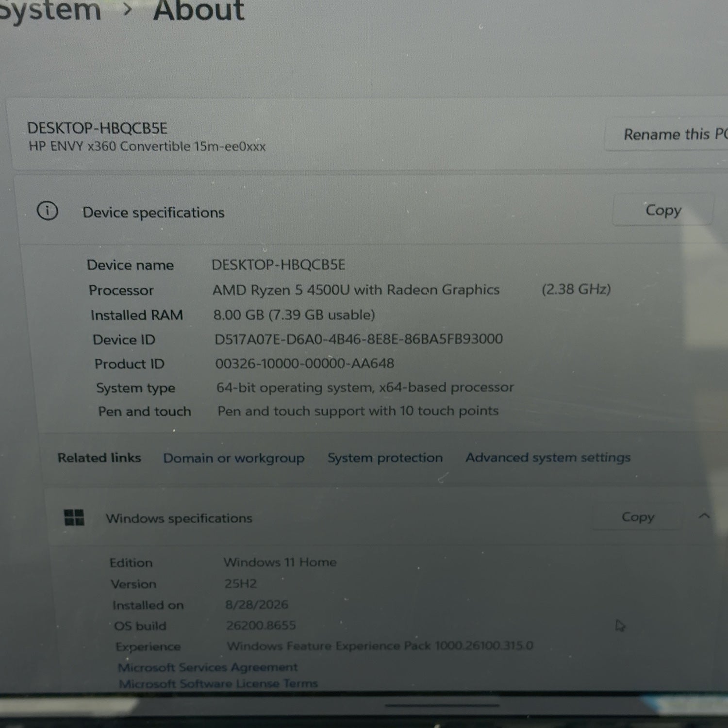Click the Device name label
Screen dimensions: 728x728
[130, 265]
